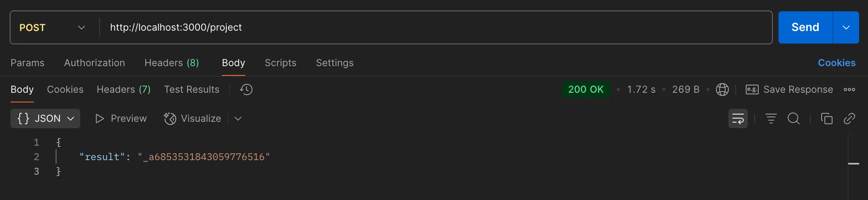Screen dimensions: 868x200
Task: Open the three-dot response options menu
Action: pos(849,90)
